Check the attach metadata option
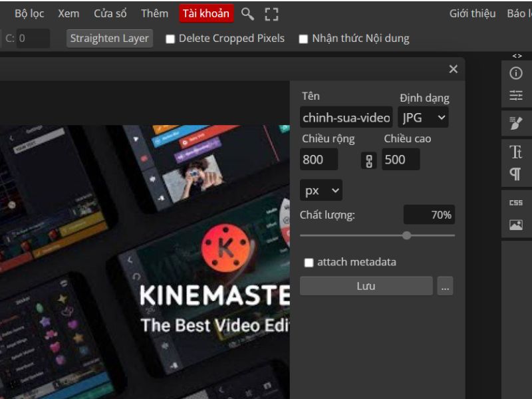532x399 pixels. pos(309,263)
